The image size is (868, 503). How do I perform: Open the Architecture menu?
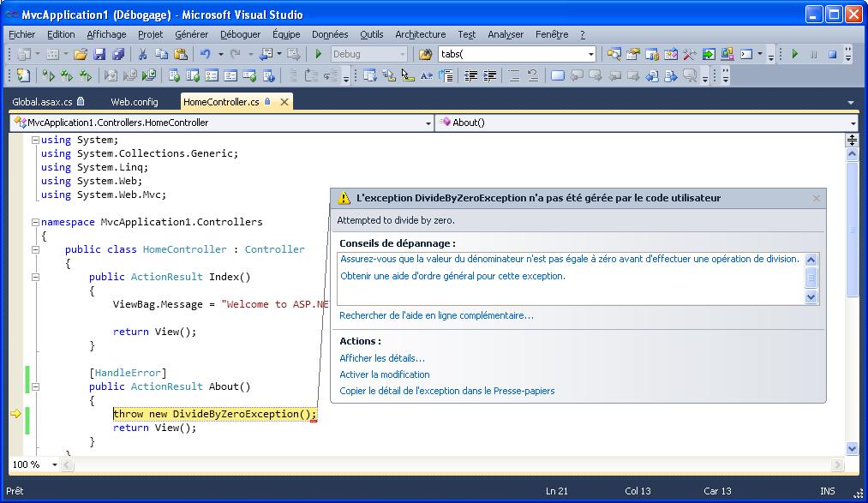(420, 34)
